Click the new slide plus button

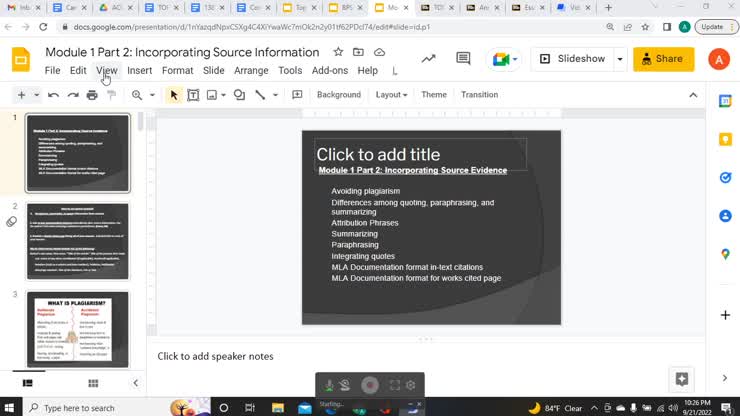(x=21, y=95)
